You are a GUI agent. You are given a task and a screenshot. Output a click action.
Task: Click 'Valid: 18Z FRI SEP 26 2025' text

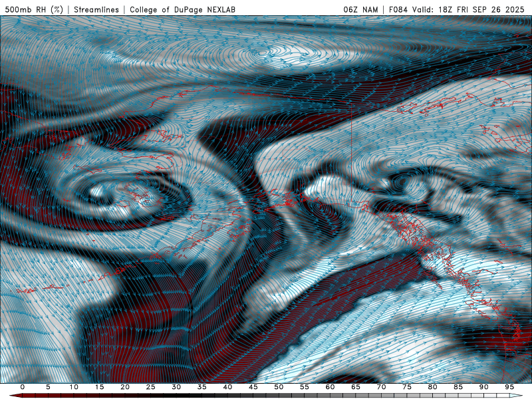coord(468,9)
